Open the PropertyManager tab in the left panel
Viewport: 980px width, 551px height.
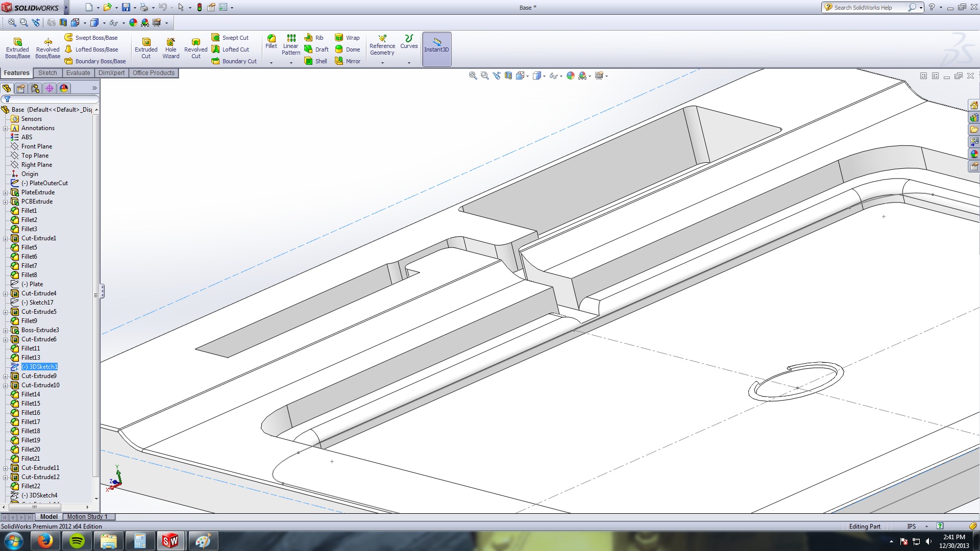point(21,88)
